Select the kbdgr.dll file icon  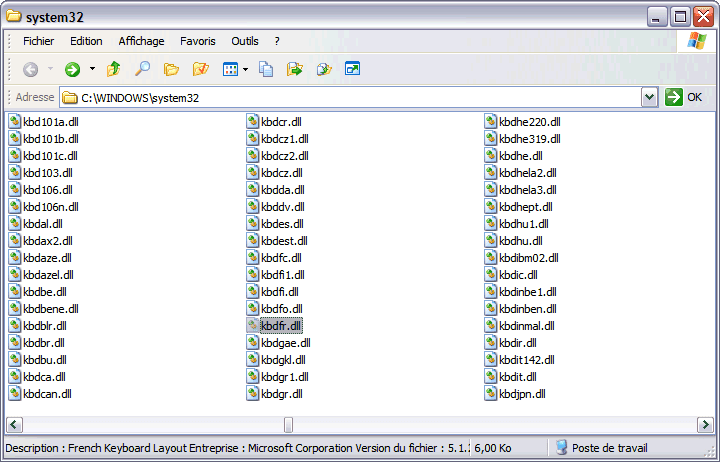(252, 393)
